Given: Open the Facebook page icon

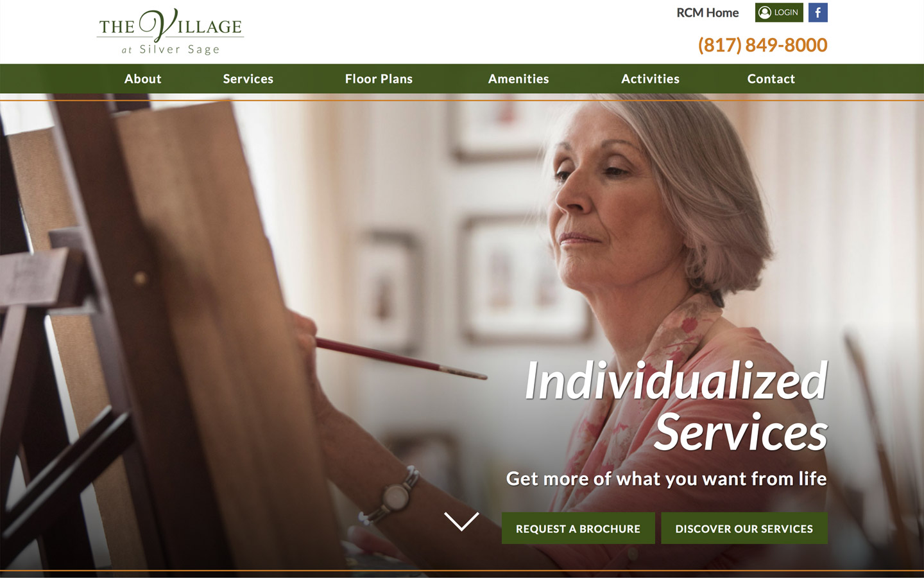Looking at the screenshot, I should (x=817, y=12).
